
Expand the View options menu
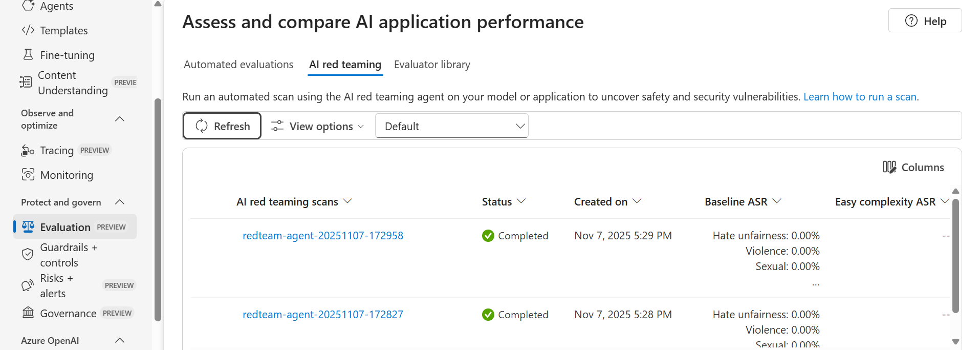tap(317, 126)
